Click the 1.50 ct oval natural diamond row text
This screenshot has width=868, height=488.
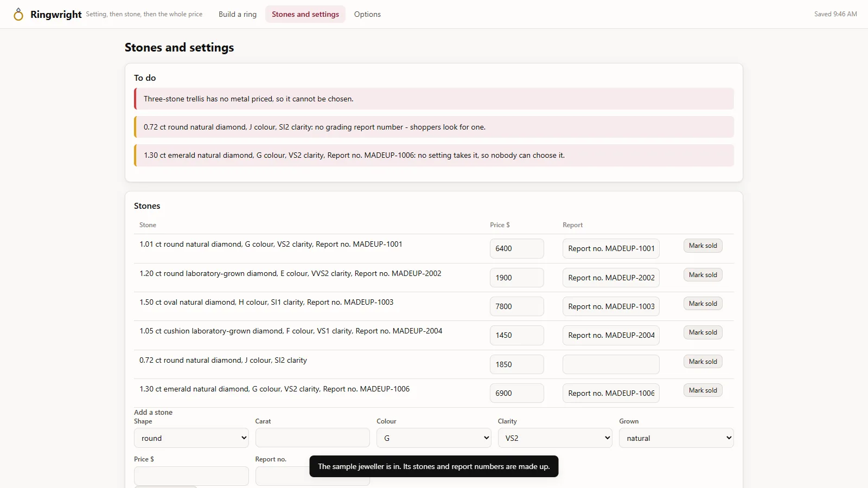point(266,302)
